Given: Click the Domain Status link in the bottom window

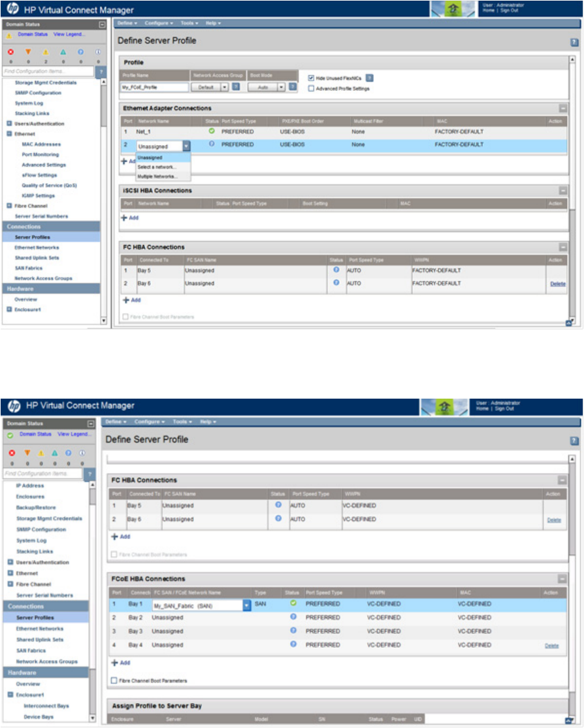Looking at the screenshot, I should point(35,434).
